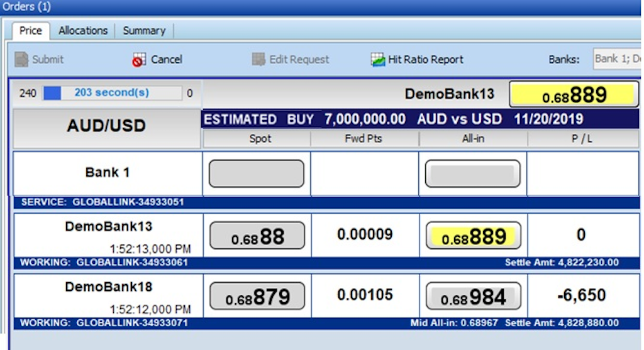Click the 203 seconds countdown progress bar
Screen dimensions: 644x350
pos(112,93)
